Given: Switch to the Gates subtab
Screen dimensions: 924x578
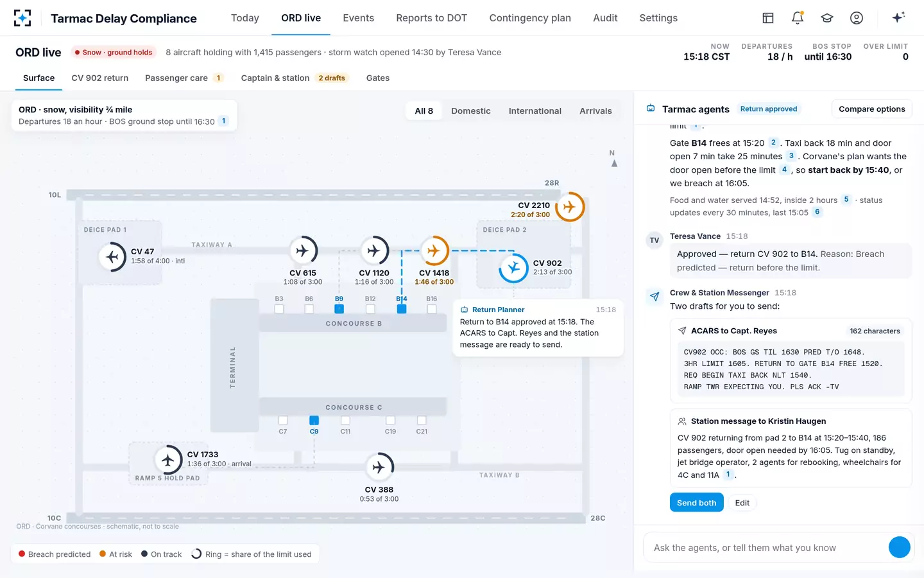Looking at the screenshot, I should point(378,78).
